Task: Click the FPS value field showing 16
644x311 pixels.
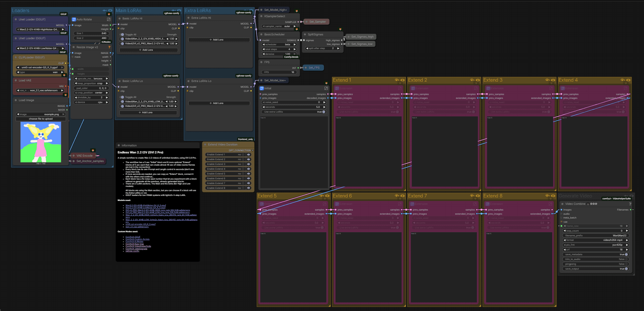Action: pyautogui.click(x=279, y=72)
